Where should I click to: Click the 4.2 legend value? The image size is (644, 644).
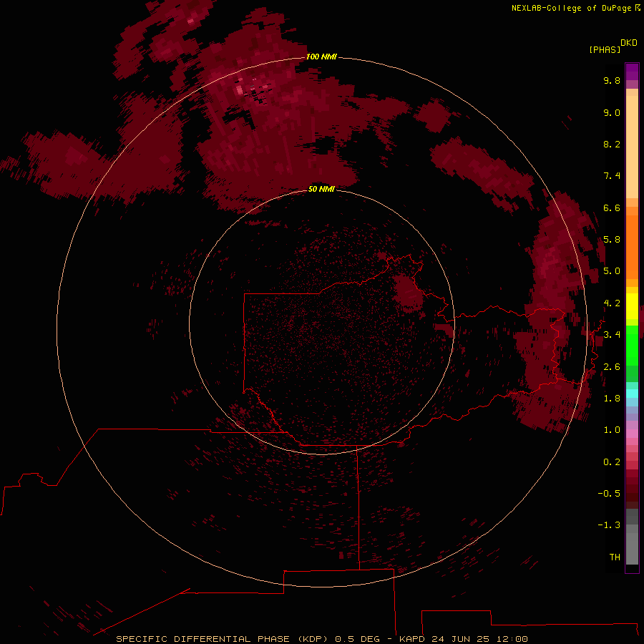(x=612, y=303)
